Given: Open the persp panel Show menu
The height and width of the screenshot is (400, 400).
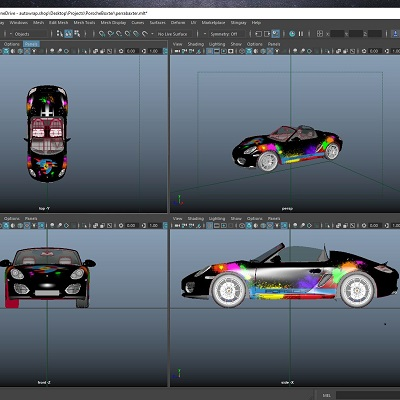Looking at the screenshot, I should (x=236, y=44).
